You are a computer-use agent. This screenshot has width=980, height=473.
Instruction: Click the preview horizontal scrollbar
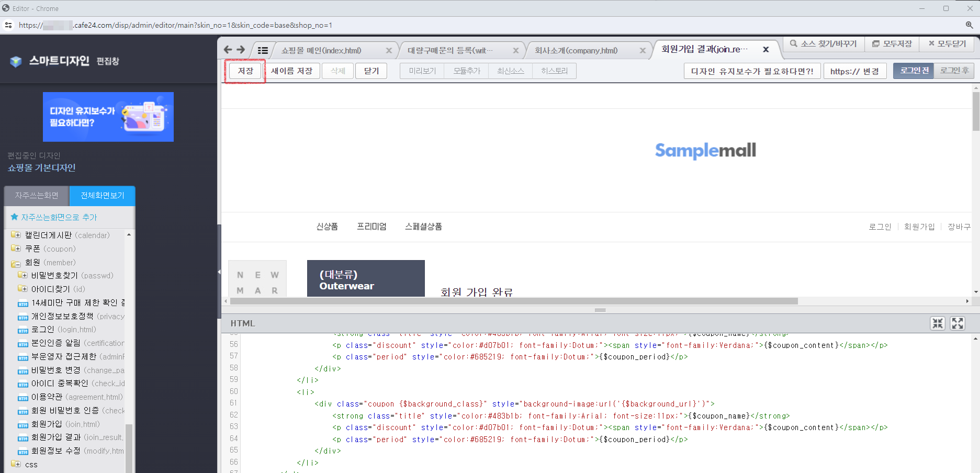(514, 301)
